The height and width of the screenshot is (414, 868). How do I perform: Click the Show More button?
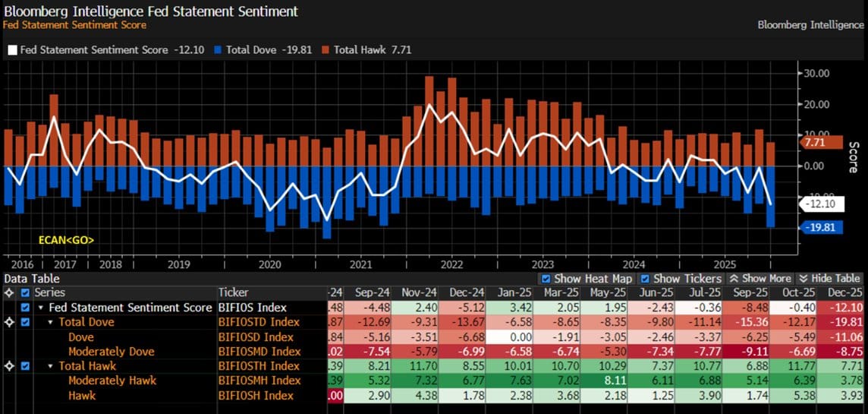(760, 278)
